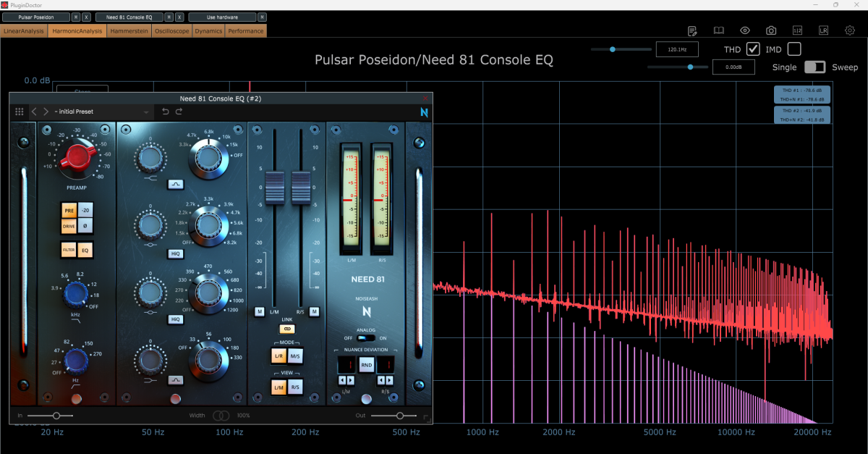The width and height of the screenshot is (868, 454).
Task: Go to previous preset arrow
Action: coord(33,112)
